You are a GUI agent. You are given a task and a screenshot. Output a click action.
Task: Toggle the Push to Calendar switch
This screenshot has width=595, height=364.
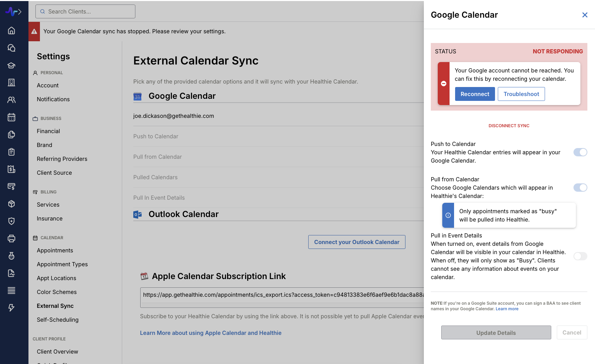pos(580,152)
